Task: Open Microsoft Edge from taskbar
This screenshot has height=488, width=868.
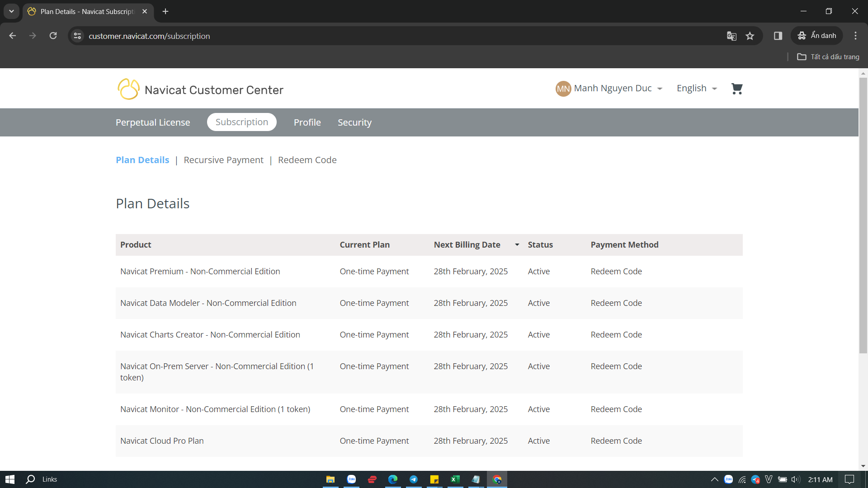Action: click(393, 479)
